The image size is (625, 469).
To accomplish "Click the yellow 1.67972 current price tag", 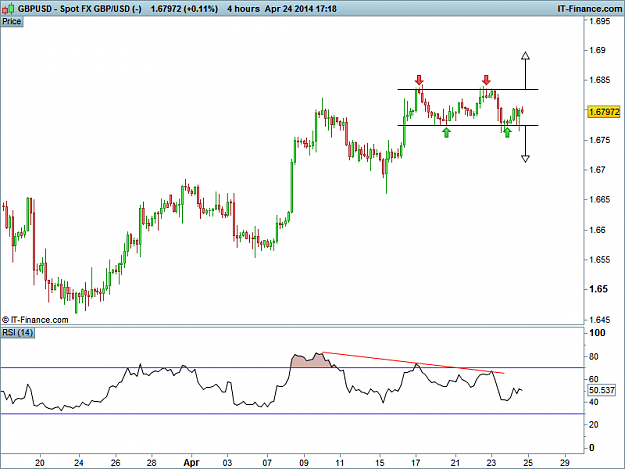I will [x=604, y=112].
